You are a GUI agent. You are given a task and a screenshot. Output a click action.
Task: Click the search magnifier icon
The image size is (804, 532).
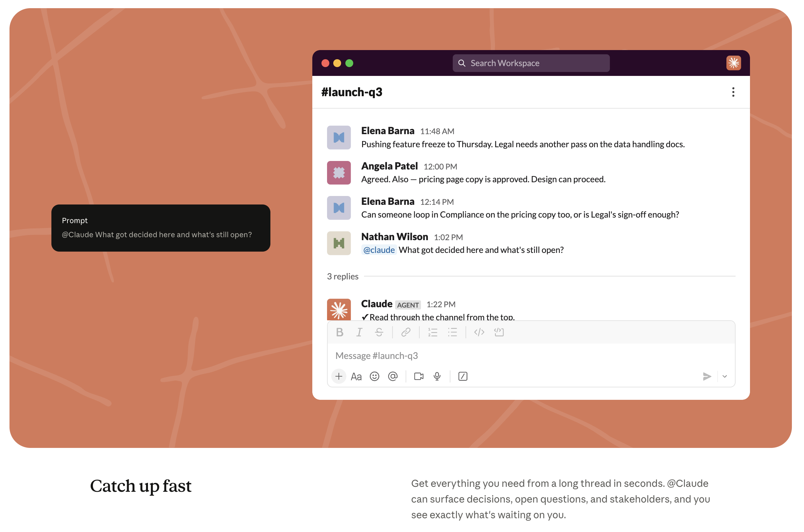(x=462, y=63)
